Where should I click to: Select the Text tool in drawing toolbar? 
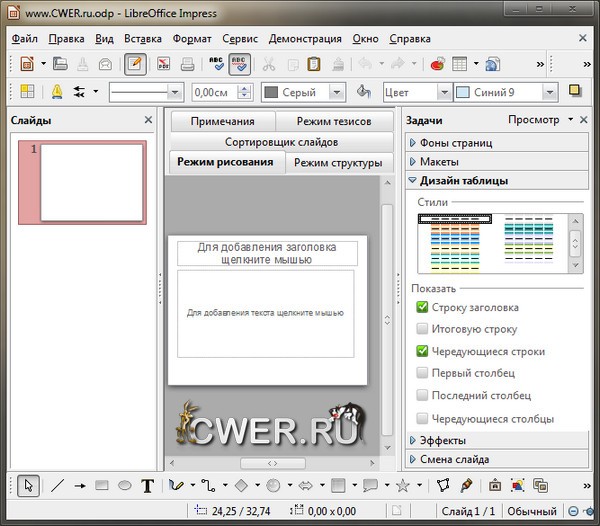point(148,486)
